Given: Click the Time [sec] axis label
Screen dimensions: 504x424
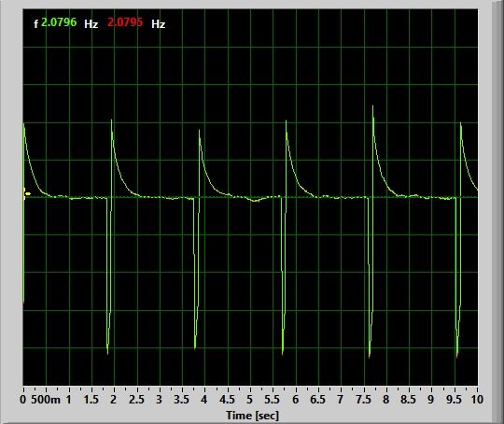Looking at the screenshot, I should click(252, 416).
